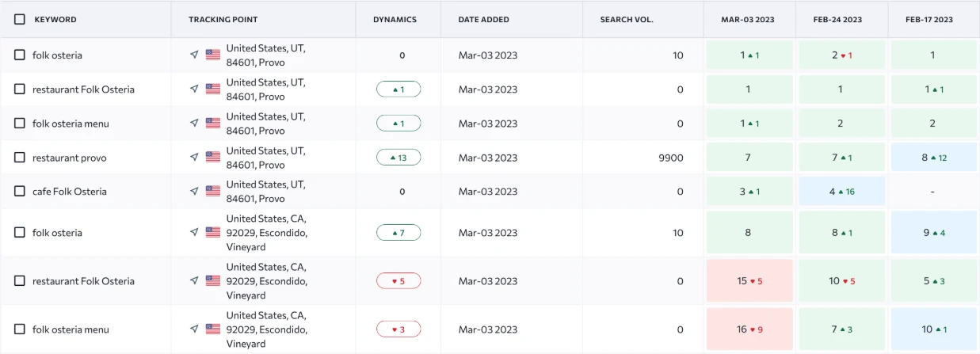Sort by the KEYWORD column header
The height and width of the screenshot is (354, 980).
(55, 20)
